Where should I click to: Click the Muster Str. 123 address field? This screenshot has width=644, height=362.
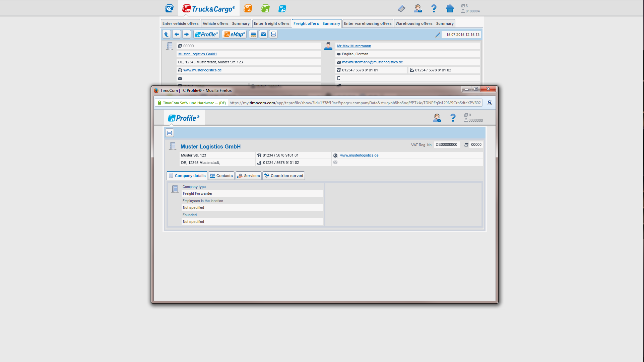217,155
